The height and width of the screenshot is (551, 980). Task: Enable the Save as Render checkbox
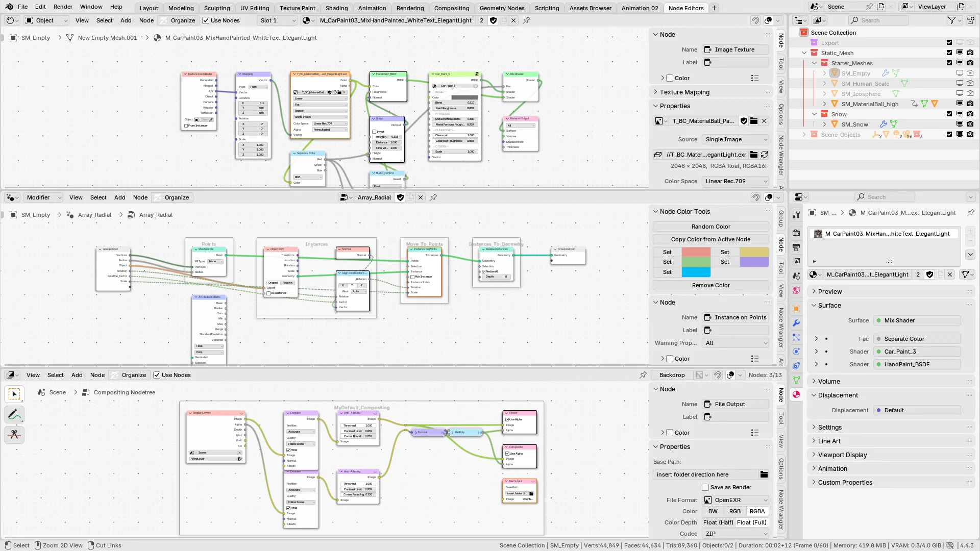coord(705,487)
